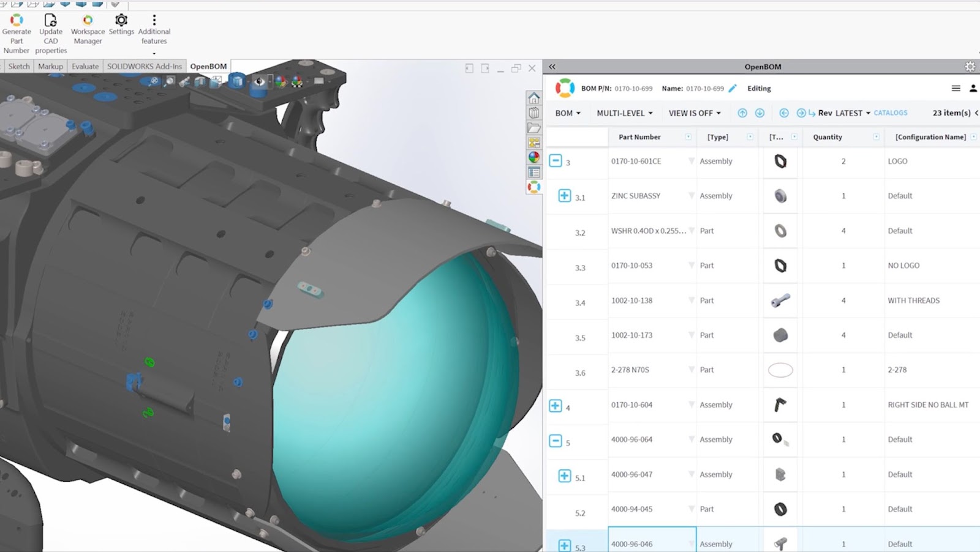
Task: Edit the BOM name with pencil icon
Action: click(x=733, y=88)
